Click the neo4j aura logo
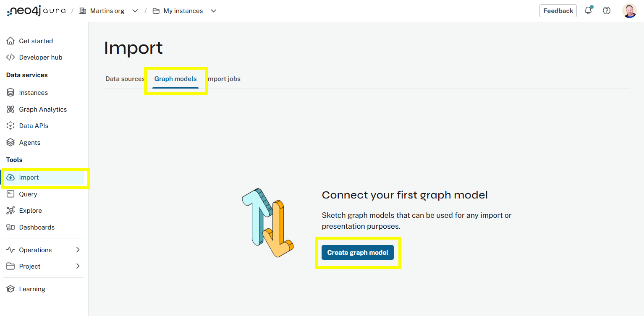The height and width of the screenshot is (316, 644). point(37,10)
